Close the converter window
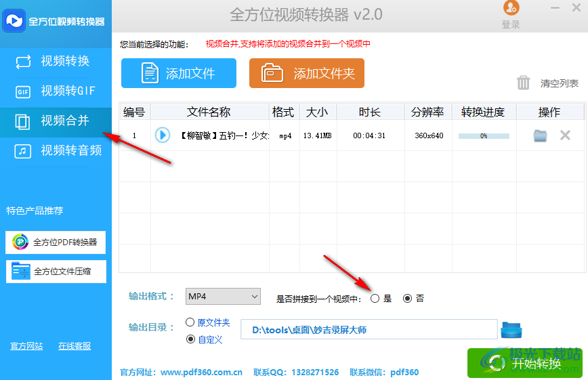 point(576,7)
